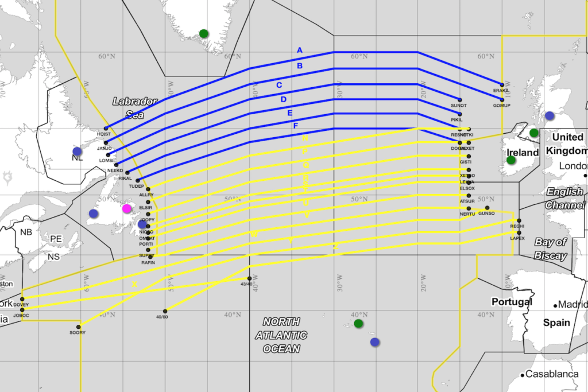Select the GOMUP waypoint dot
This screenshot has height=392, width=588.
pyautogui.click(x=502, y=100)
